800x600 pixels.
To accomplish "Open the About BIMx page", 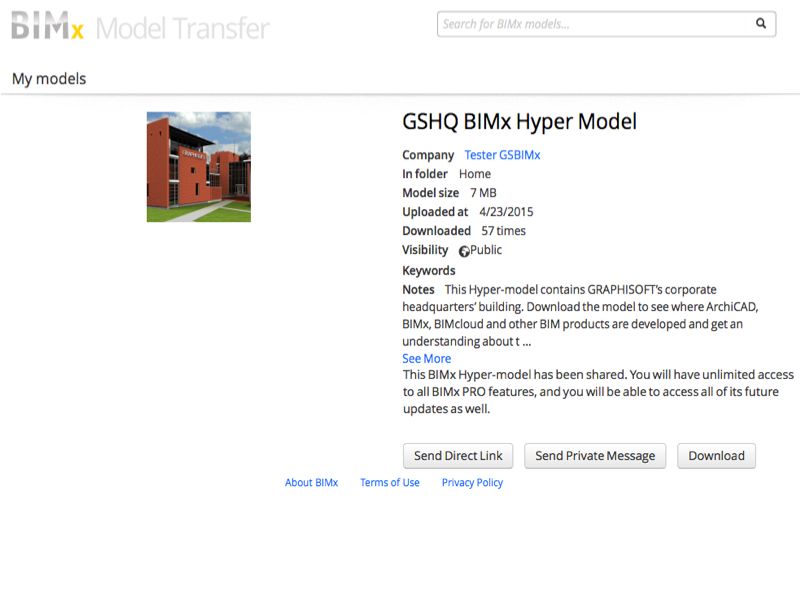I will [310, 483].
